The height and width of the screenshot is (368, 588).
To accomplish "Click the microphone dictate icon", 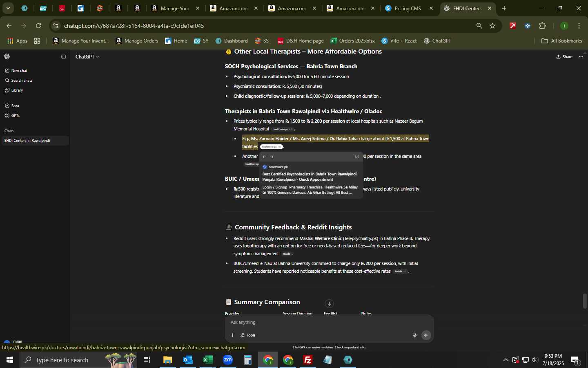I will (414, 335).
